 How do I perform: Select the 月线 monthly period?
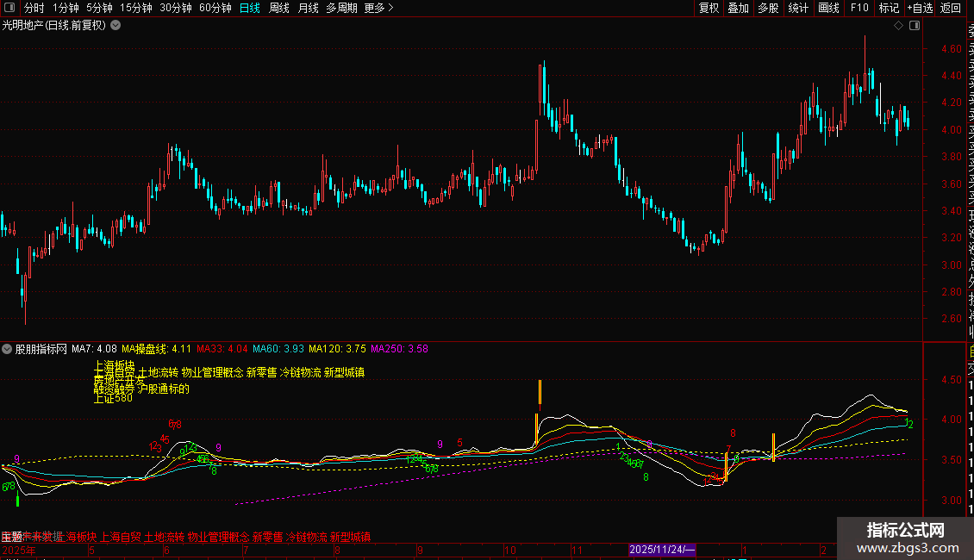[x=308, y=8]
